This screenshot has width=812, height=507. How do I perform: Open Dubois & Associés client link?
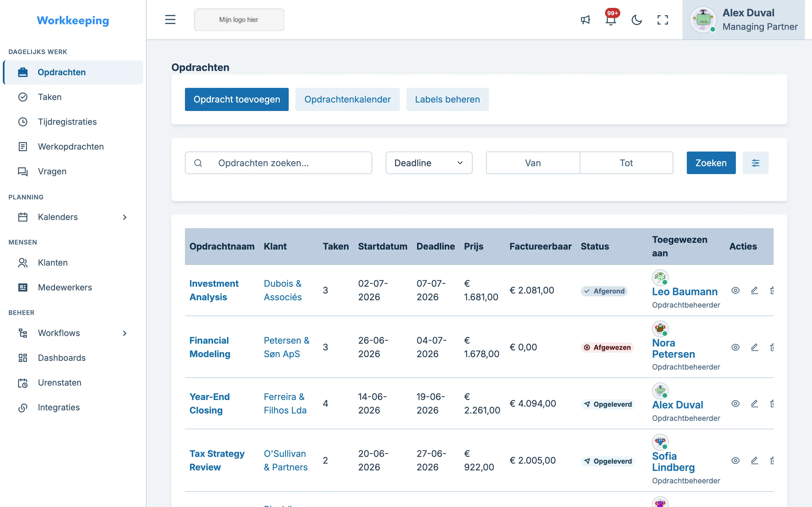(283, 290)
